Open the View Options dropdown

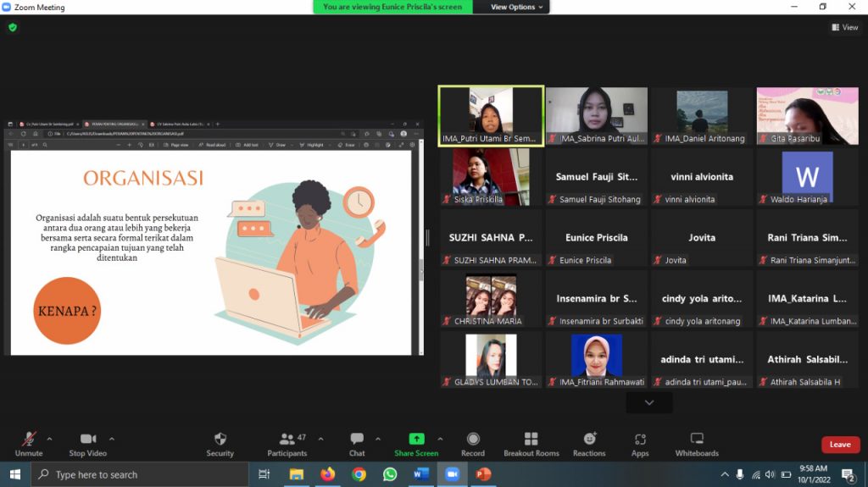pyautogui.click(x=514, y=7)
